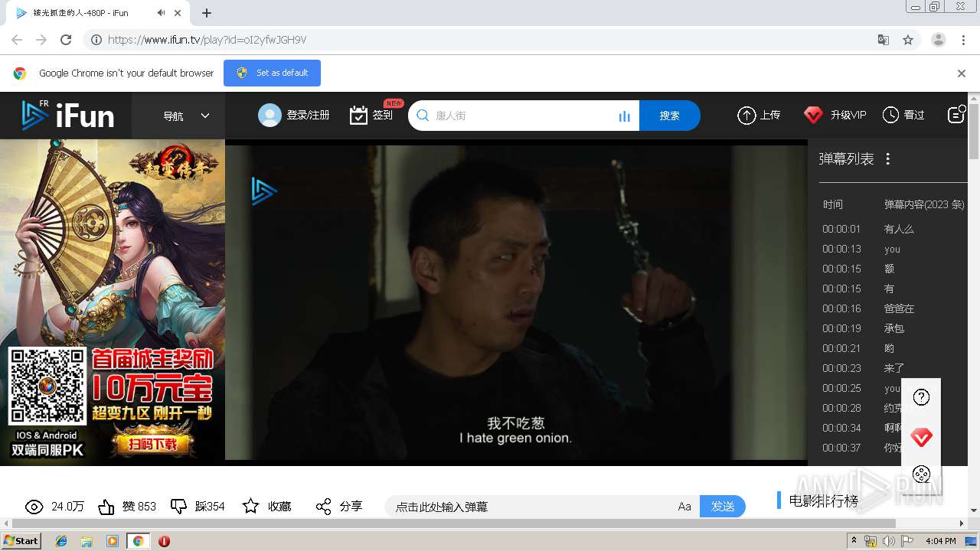Click the film reel floating icon
Image resolution: width=980 pixels, height=551 pixels.
tap(921, 474)
